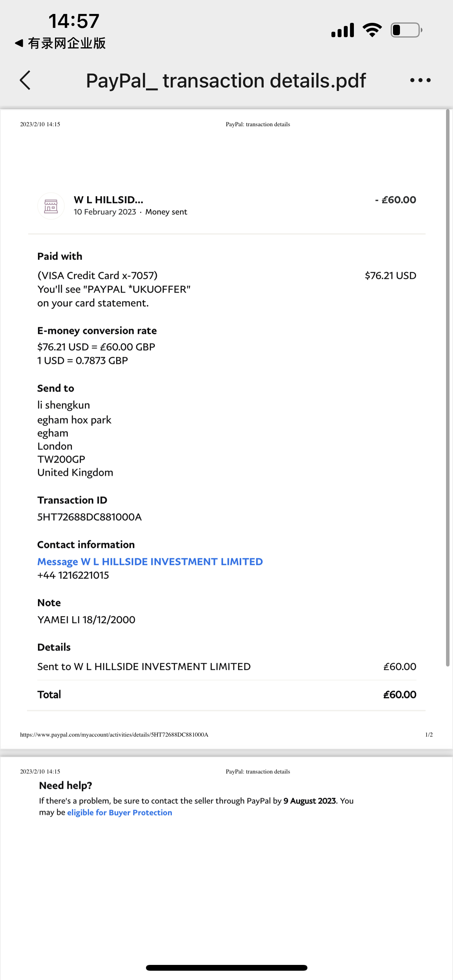
Task: Return to 有录网企业版 app
Action: [x=60, y=43]
